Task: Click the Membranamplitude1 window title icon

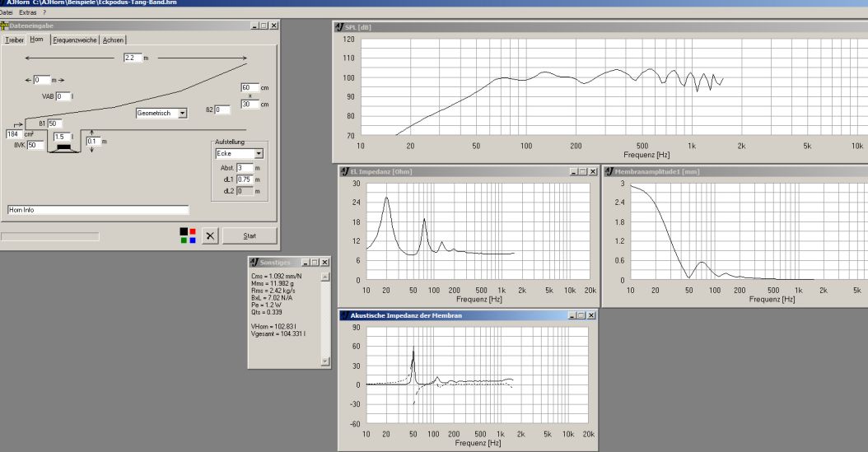Action: point(609,171)
